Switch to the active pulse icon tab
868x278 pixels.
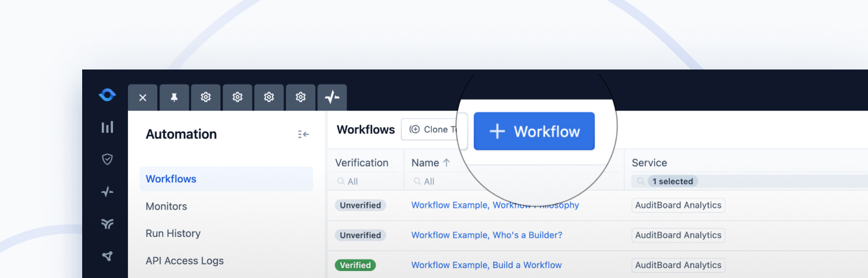[332, 97]
